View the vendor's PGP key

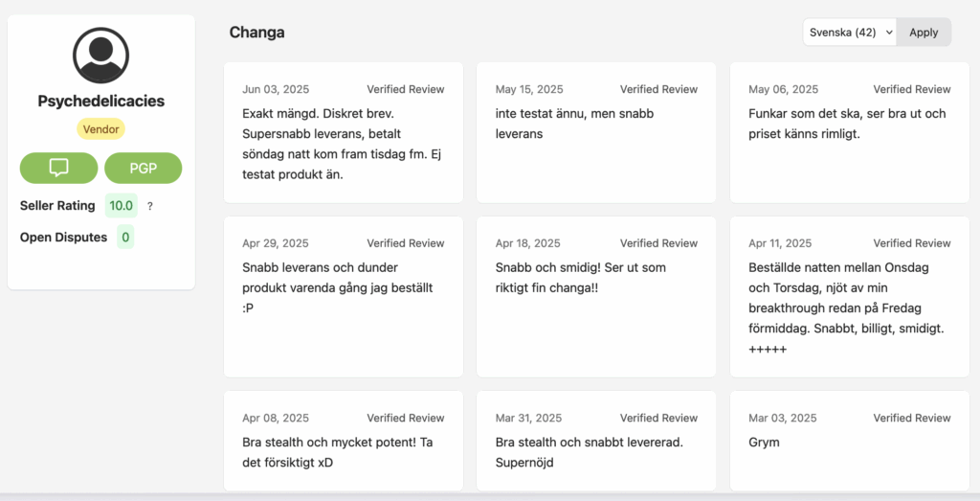coord(143,168)
